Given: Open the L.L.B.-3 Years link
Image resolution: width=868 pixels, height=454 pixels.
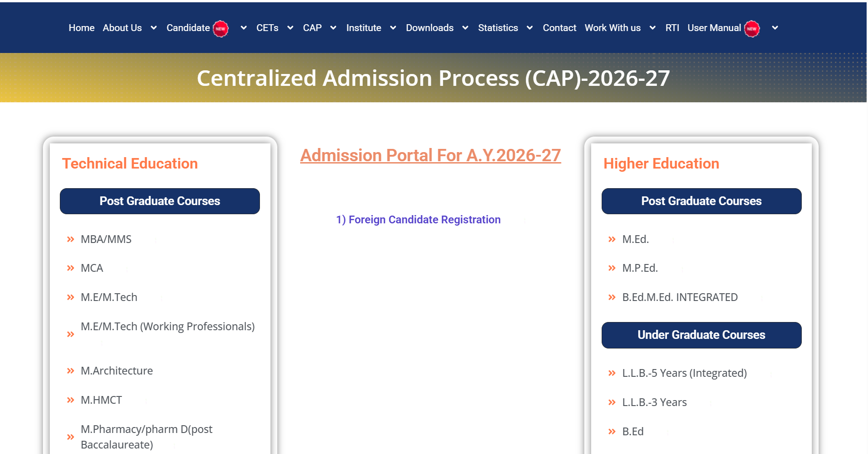Looking at the screenshot, I should [655, 402].
